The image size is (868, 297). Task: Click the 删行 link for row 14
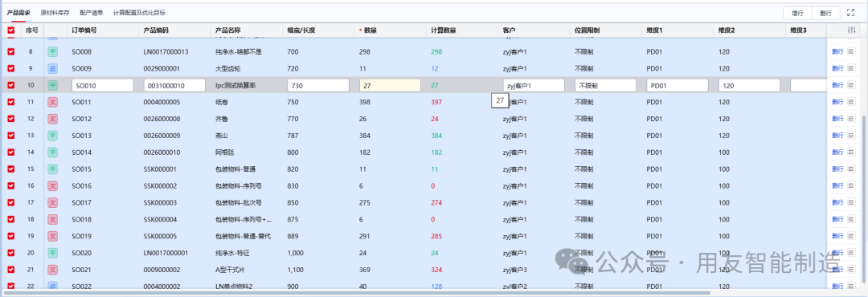[837, 152]
